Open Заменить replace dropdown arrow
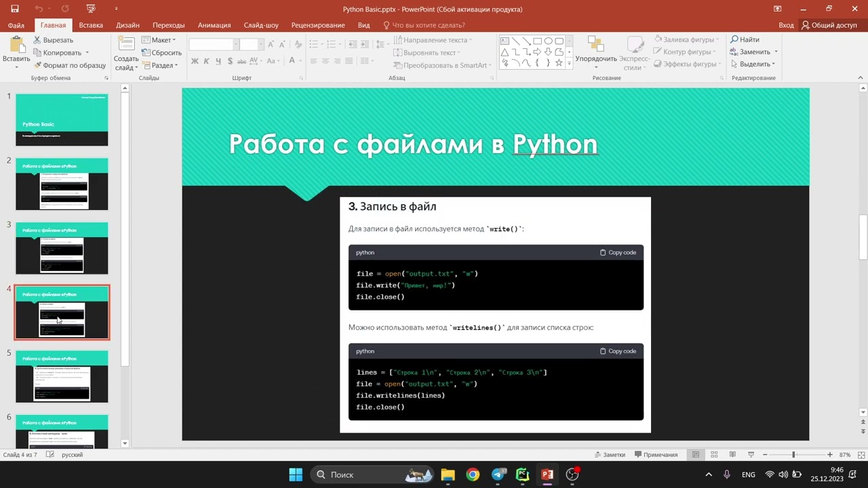Viewport: 868px width, 488px height. click(776, 52)
